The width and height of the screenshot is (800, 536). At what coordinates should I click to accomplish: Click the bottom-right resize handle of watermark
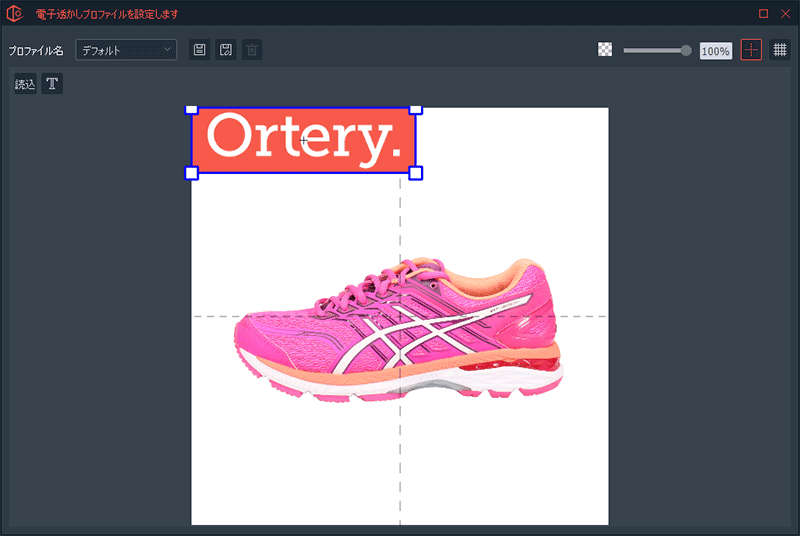point(416,173)
